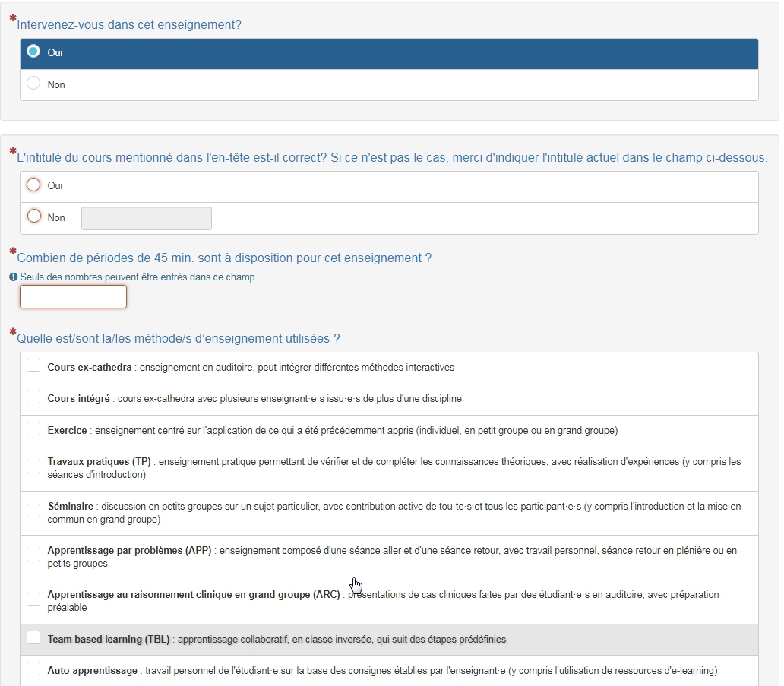This screenshot has width=784, height=686.
Task: Click the teaching methods question heading
Action: coord(179,339)
